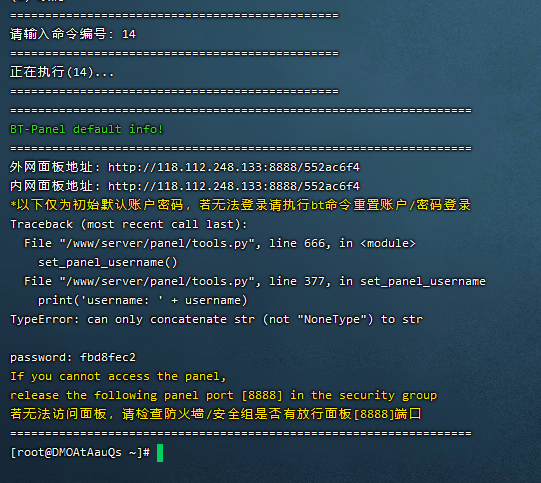The width and height of the screenshot is (541, 483).
Task: Click the 'If you cannot access the panel' line
Action: coord(118,376)
